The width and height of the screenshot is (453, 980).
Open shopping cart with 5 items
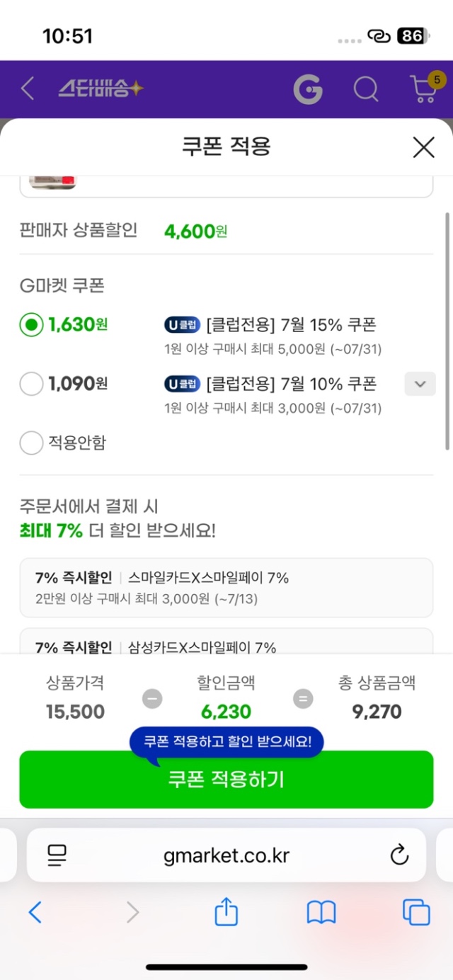pyautogui.click(x=425, y=87)
